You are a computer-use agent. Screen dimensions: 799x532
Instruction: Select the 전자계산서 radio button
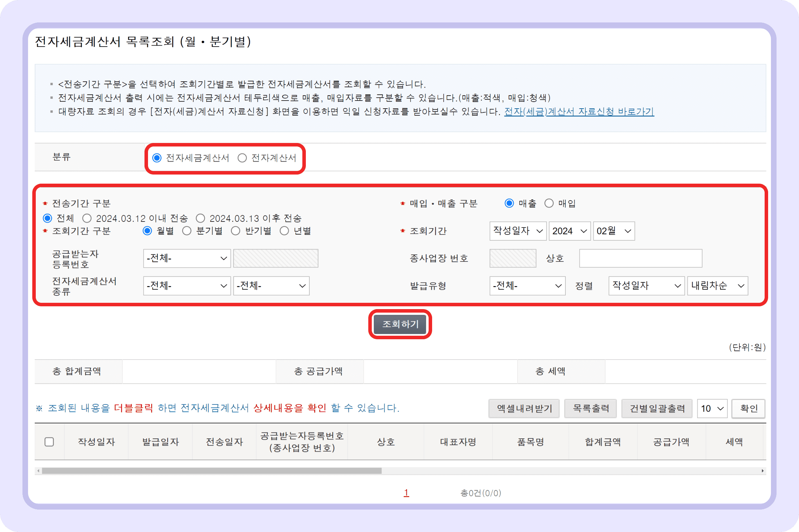(x=242, y=158)
